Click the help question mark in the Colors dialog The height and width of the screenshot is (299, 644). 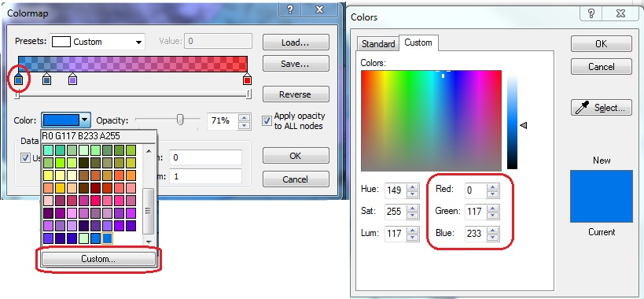click(591, 13)
